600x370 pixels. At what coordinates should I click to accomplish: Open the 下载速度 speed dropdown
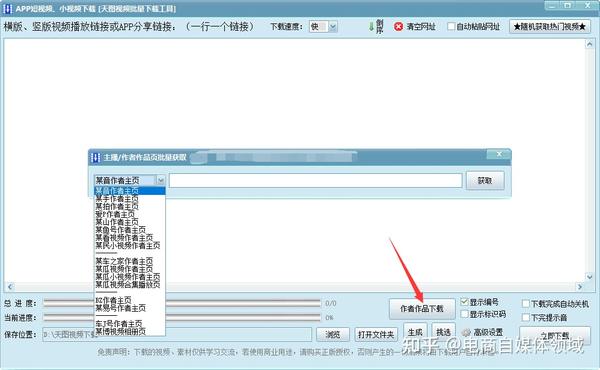333,27
